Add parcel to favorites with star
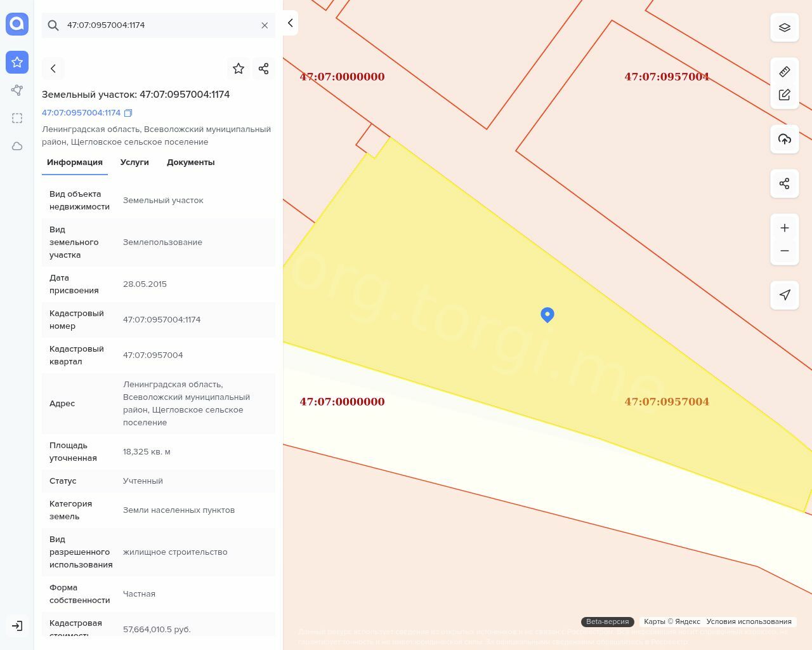 [x=239, y=69]
